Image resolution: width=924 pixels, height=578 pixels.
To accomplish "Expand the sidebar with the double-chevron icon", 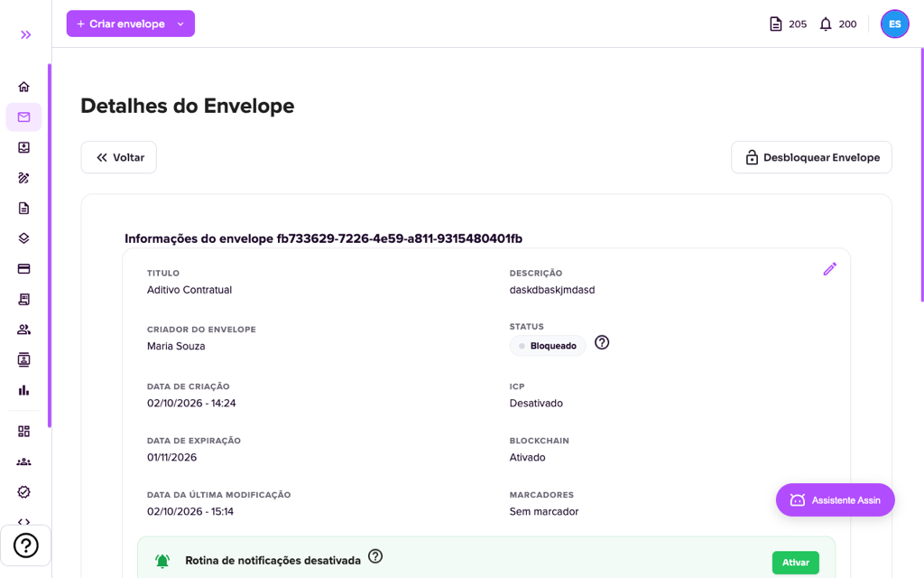I will (25, 35).
